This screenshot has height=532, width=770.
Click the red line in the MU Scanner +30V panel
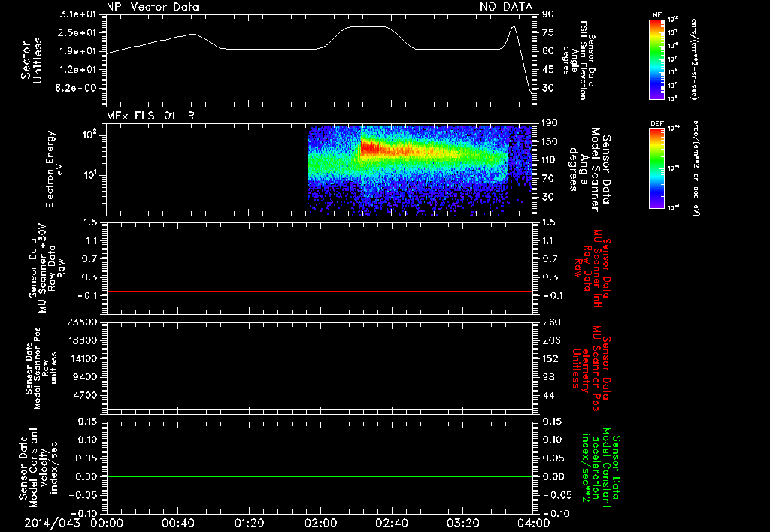(x=320, y=291)
